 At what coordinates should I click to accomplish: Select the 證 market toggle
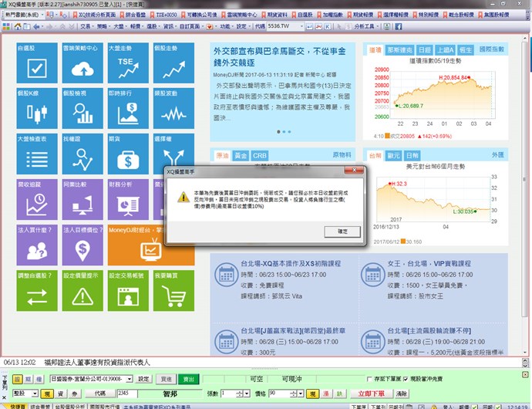(x=17, y=379)
